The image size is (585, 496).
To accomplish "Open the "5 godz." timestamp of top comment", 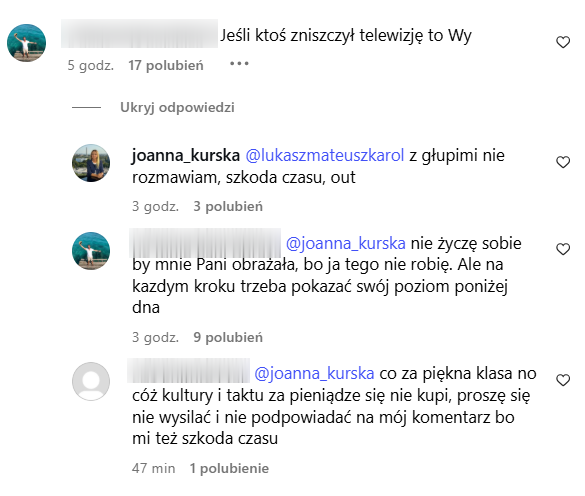I will tap(90, 66).
